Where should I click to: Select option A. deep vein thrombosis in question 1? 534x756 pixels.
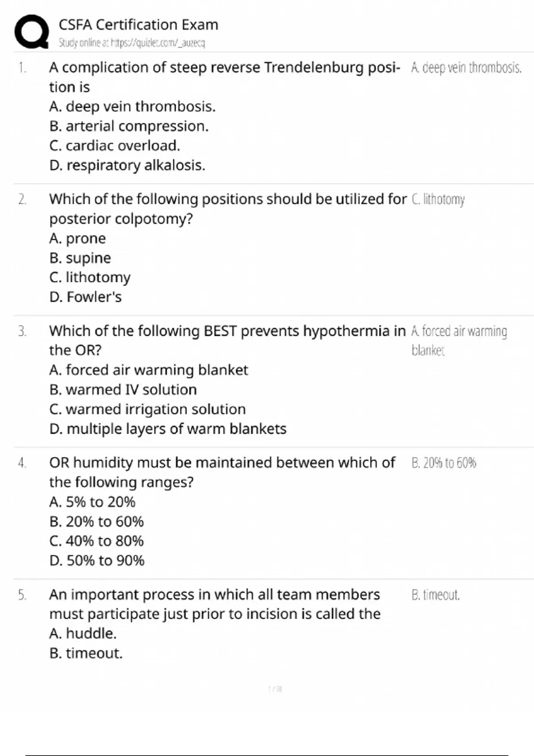tap(132, 107)
